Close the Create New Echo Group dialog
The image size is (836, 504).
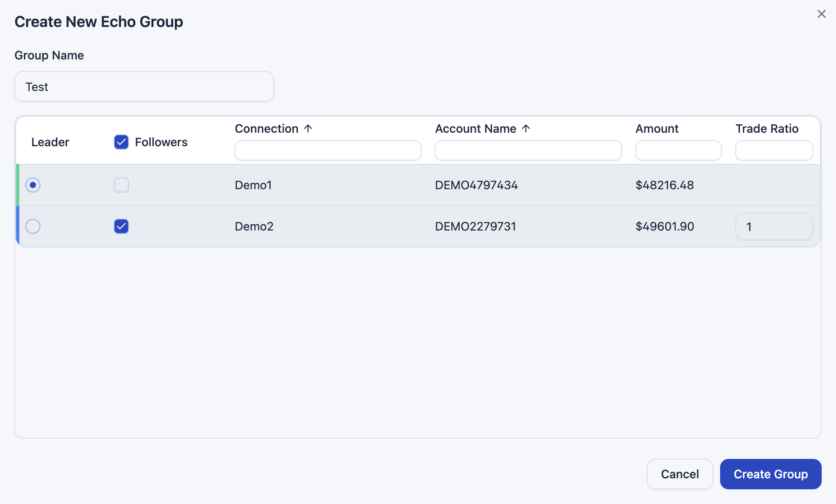[x=821, y=14]
